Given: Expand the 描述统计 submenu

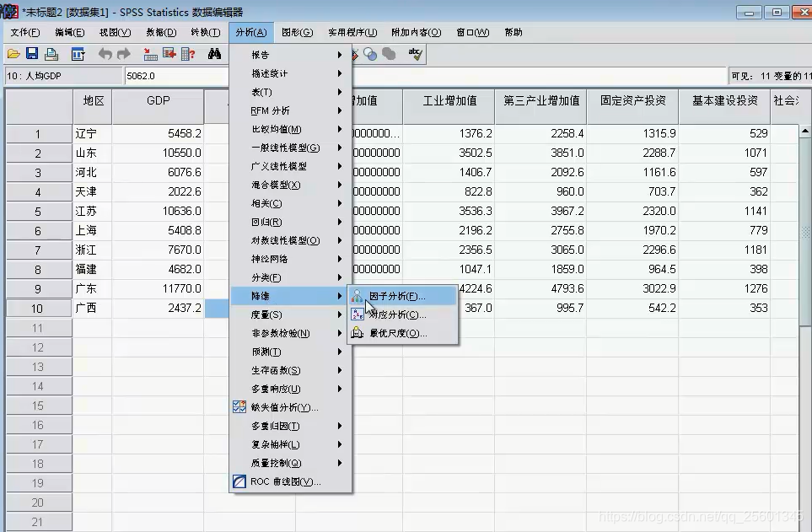Looking at the screenshot, I should tap(291, 73).
